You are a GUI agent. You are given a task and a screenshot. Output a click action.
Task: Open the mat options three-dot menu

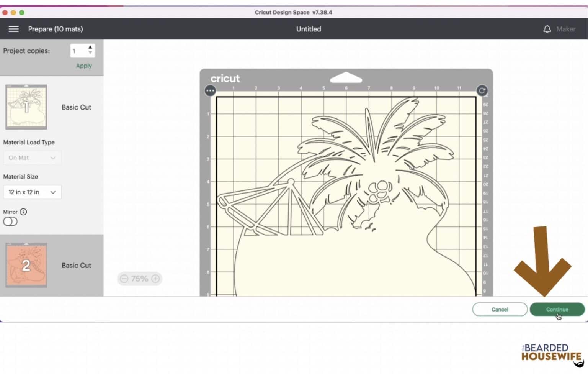pyautogui.click(x=210, y=91)
